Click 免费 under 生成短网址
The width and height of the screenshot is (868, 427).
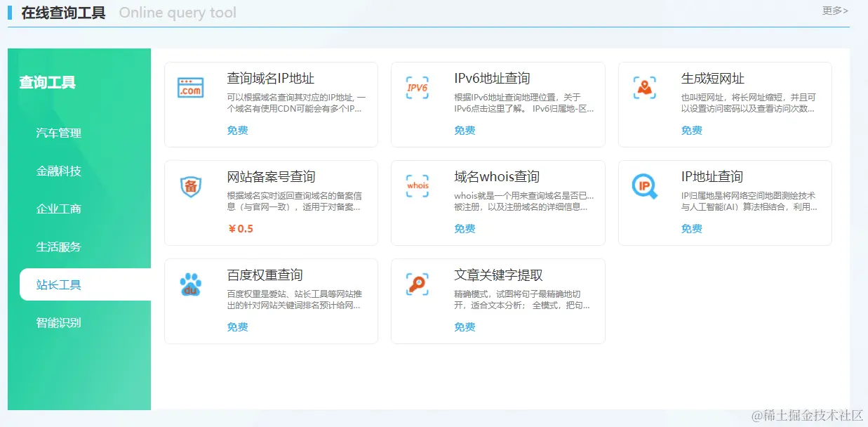[x=691, y=130]
